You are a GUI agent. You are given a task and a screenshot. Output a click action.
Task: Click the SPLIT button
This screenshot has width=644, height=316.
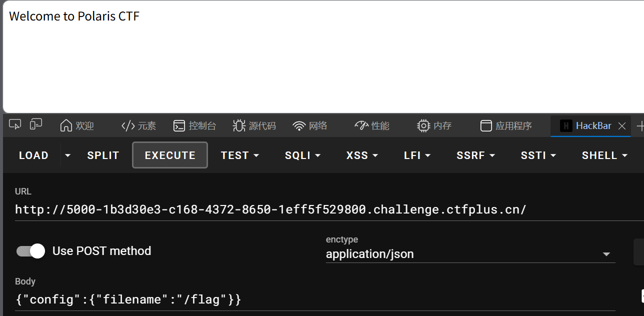pos(103,155)
